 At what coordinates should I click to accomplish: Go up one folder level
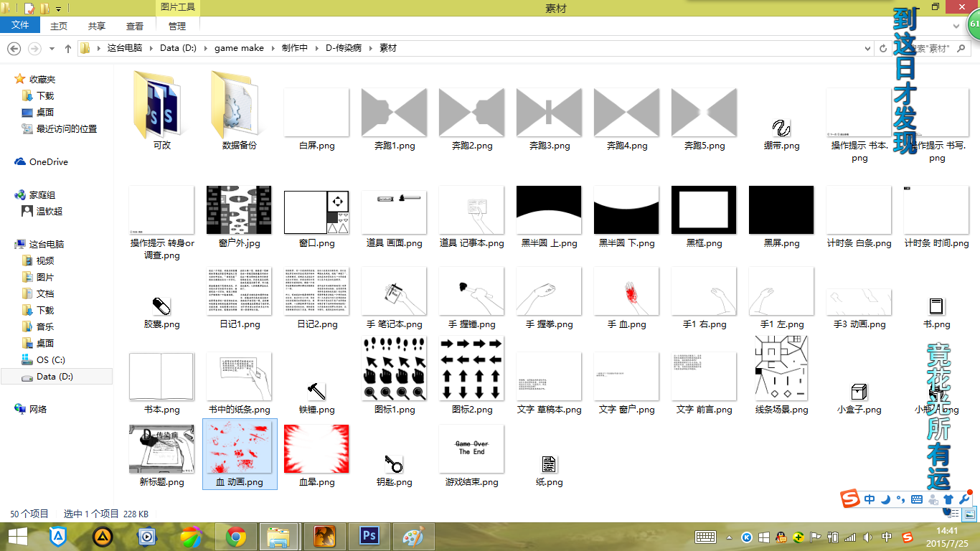[x=68, y=48]
